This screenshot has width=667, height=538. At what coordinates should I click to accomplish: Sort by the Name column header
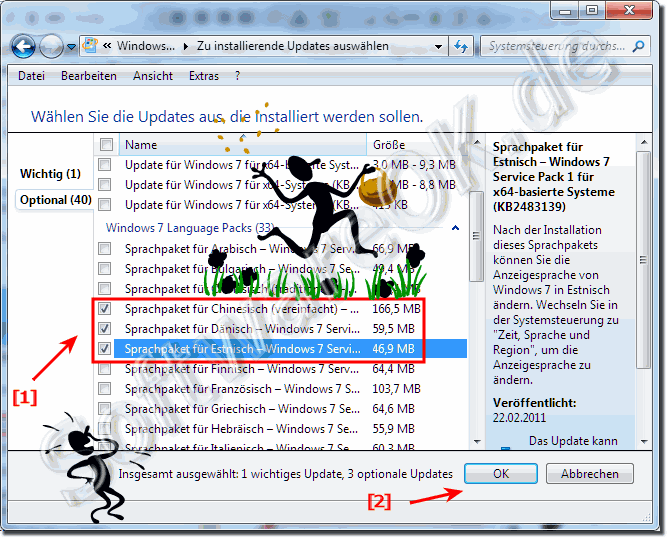[242, 145]
